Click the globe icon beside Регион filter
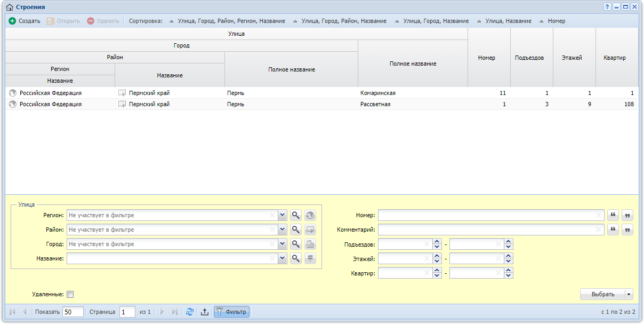Image resolution: width=644 pixels, height=324 pixels. (310, 215)
